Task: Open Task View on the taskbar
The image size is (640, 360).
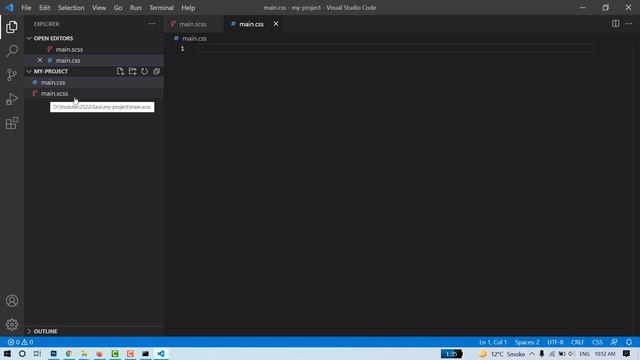Action: (x=37, y=354)
